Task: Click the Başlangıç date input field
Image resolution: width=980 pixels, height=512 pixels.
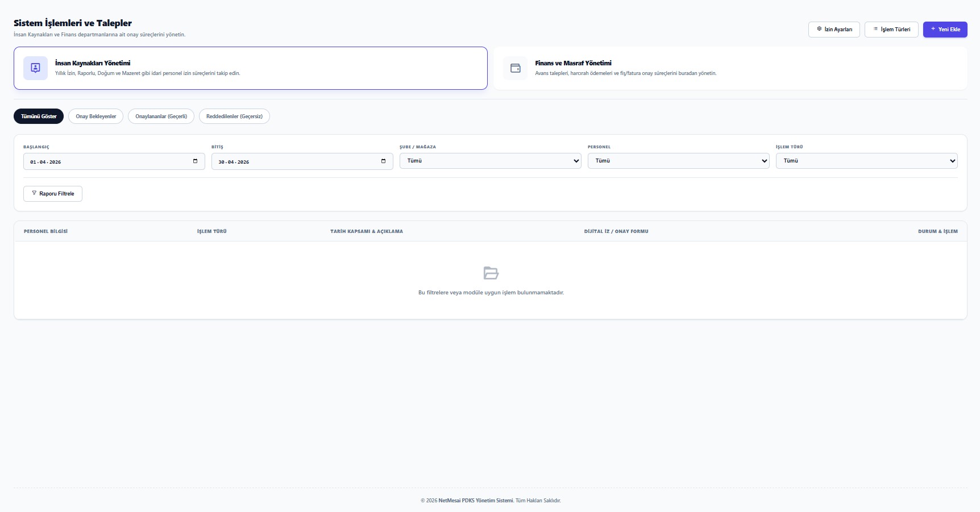Action: pyautogui.click(x=114, y=161)
